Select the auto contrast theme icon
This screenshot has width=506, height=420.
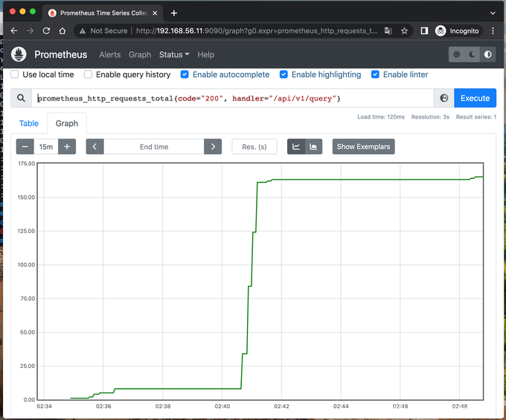pyautogui.click(x=487, y=54)
